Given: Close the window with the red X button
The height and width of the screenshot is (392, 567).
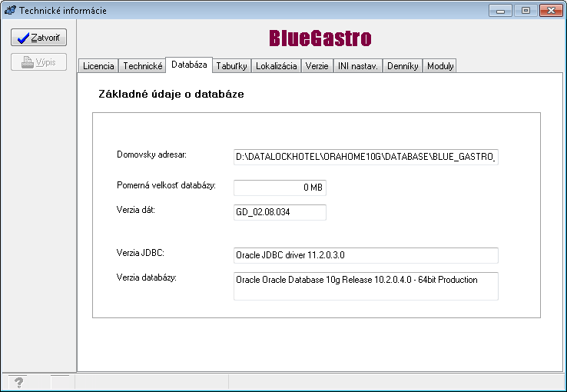Looking at the screenshot, I should tap(551, 11).
